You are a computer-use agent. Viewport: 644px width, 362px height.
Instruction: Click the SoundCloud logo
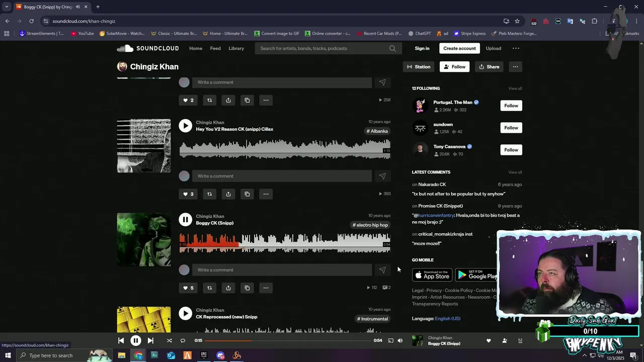[148, 48]
